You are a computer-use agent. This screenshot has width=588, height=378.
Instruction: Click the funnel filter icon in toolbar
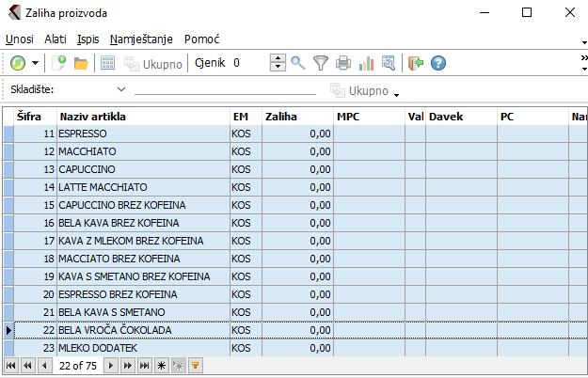click(321, 63)
